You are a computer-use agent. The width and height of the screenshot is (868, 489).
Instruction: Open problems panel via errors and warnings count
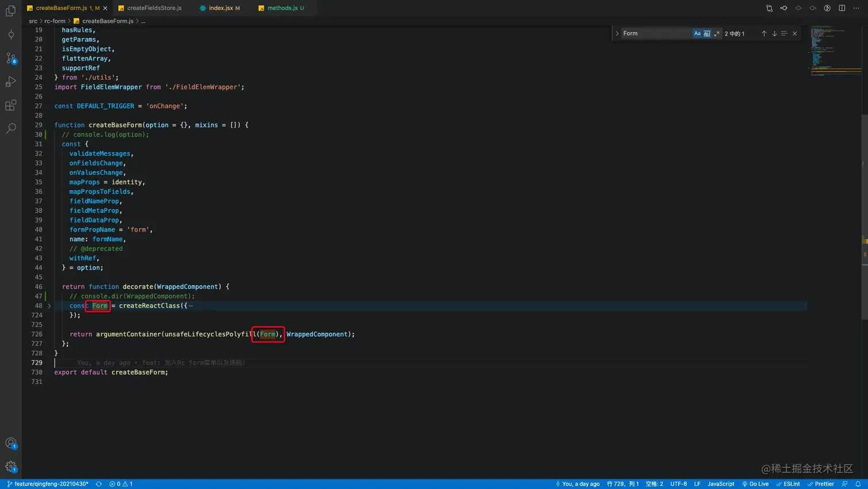point(121,484)
